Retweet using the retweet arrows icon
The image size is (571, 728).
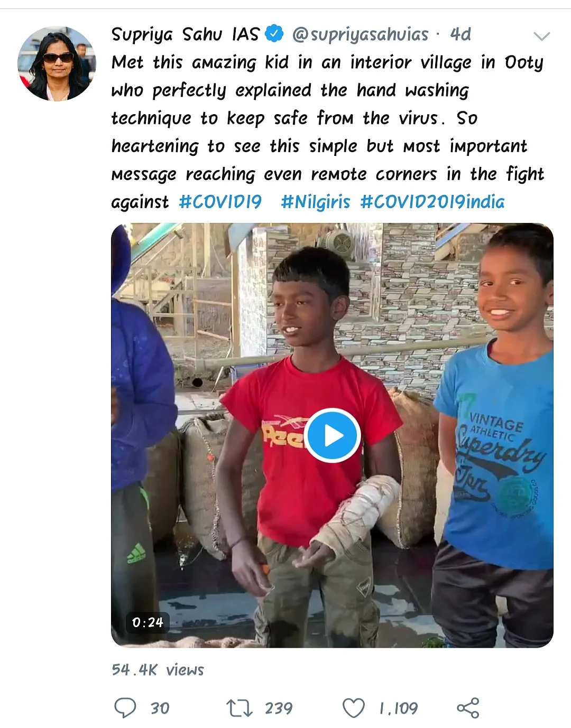(239, 708)
